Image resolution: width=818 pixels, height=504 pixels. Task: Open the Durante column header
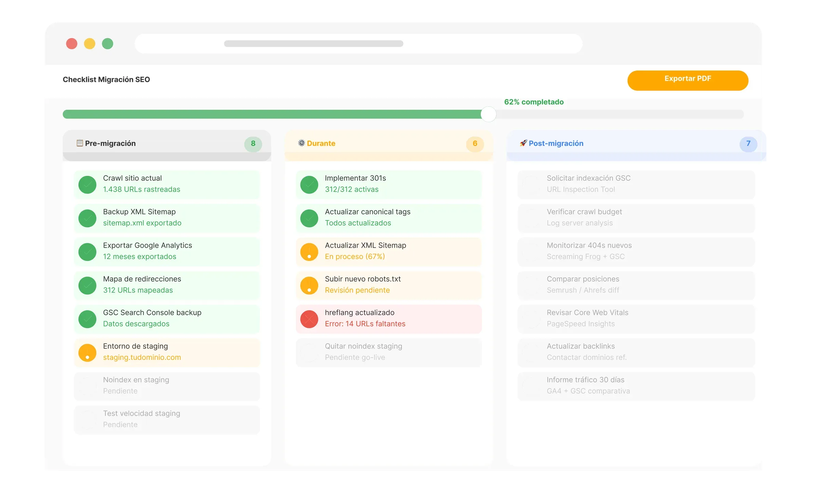coord(389,145)
